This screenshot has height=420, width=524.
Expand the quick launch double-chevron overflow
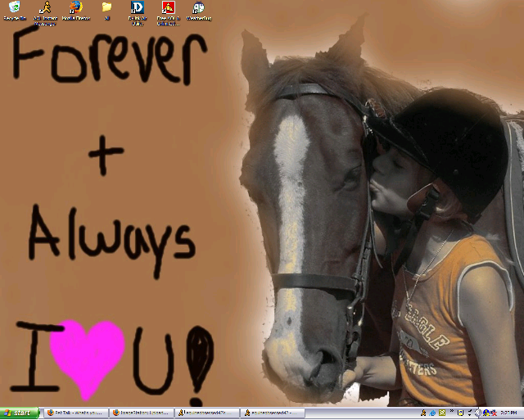(452, 411)
